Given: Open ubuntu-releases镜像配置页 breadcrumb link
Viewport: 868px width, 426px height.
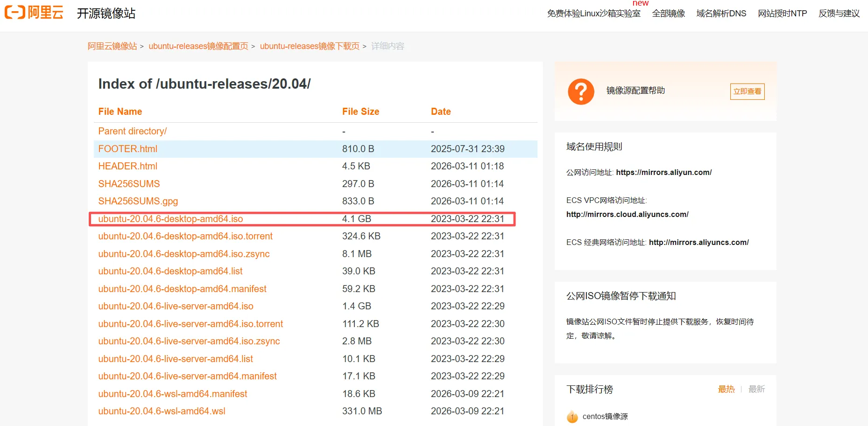Looking at the screenshot, I should (x=198, y=46).
